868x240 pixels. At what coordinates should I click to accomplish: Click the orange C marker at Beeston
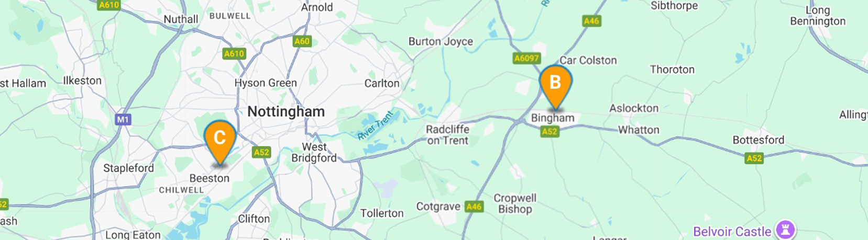point(219,139)
